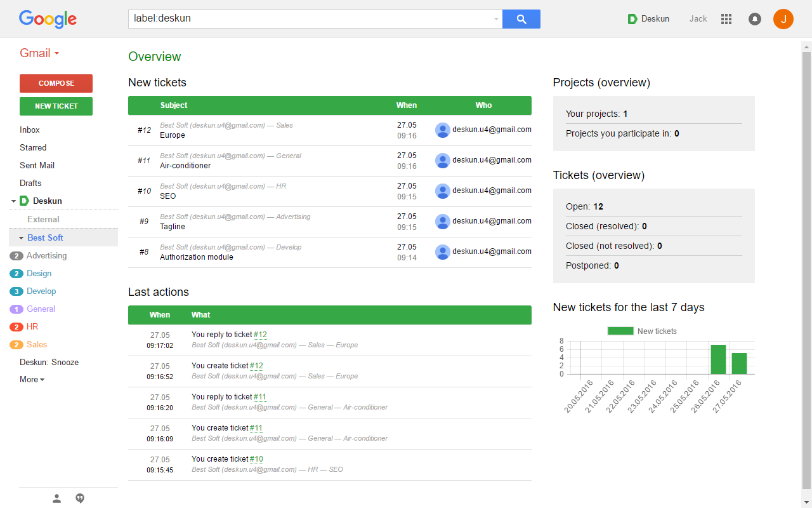812x508 pixels.
Task: Click the blue search magnifier button
Action: [521, 19]
